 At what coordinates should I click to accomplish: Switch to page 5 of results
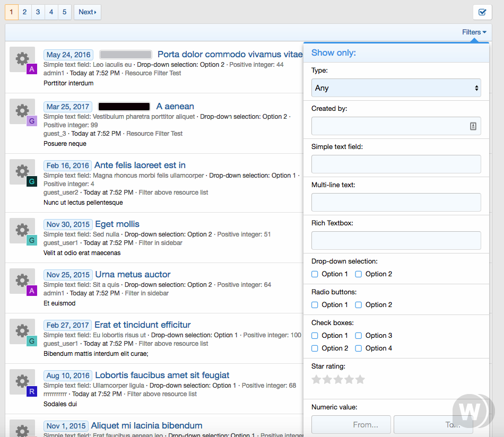coord(64,12)
